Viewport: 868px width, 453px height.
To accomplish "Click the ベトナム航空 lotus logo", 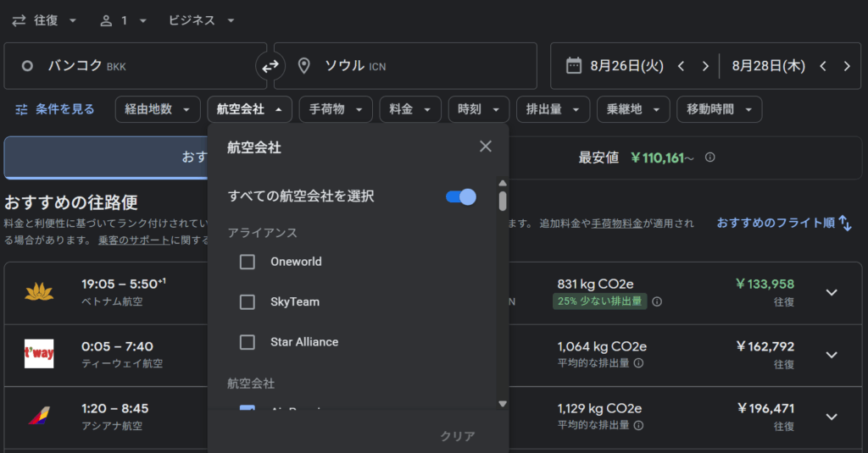I will point(39,292).
